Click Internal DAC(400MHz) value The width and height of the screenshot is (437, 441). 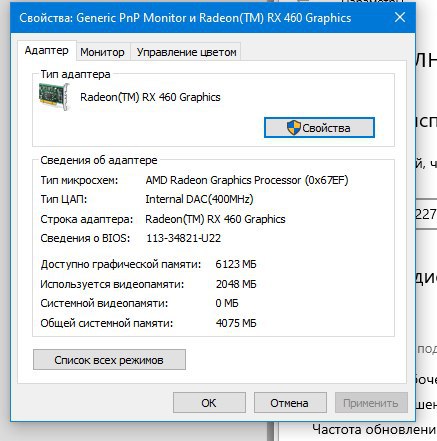tap(199, 199)
